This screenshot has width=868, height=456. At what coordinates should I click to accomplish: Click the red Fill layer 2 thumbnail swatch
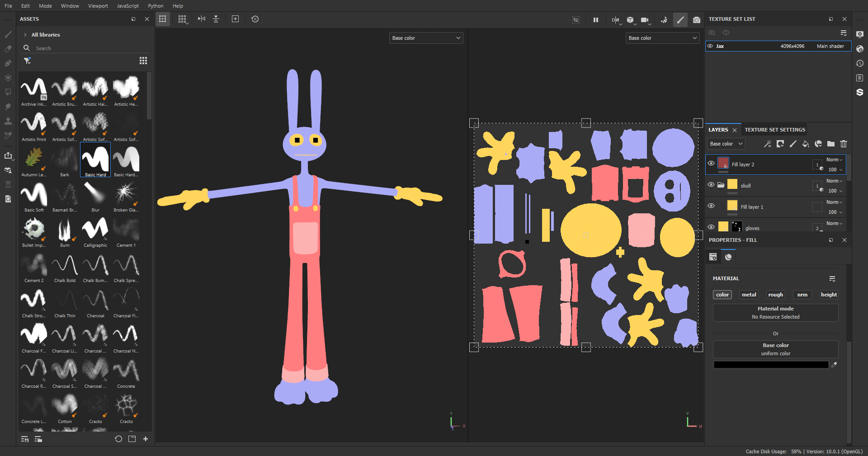723,163
